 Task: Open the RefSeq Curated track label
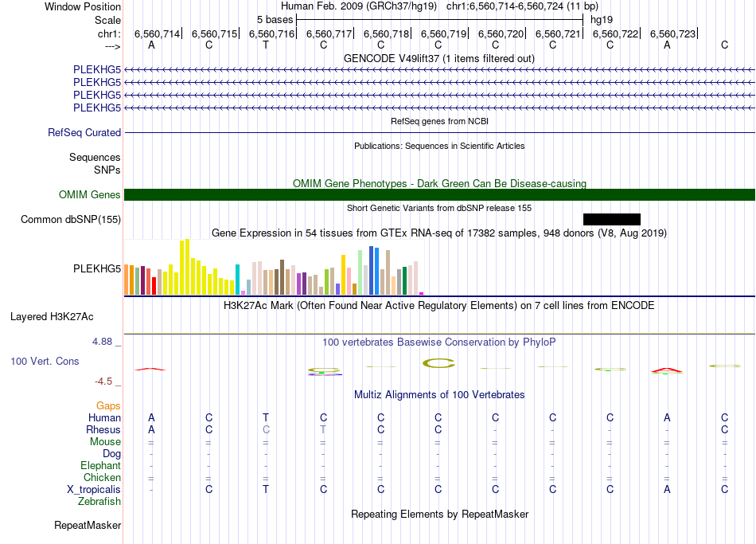point(84,132)
